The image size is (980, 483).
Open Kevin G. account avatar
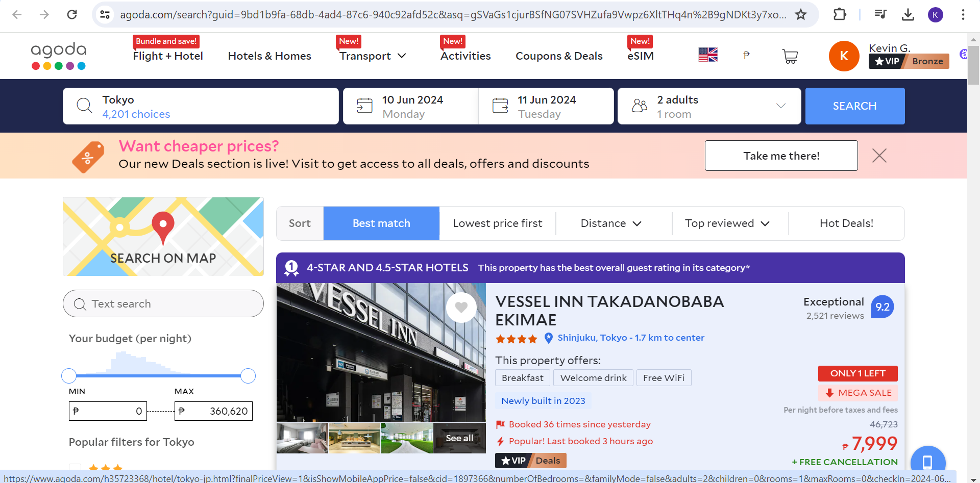(844, 56)
